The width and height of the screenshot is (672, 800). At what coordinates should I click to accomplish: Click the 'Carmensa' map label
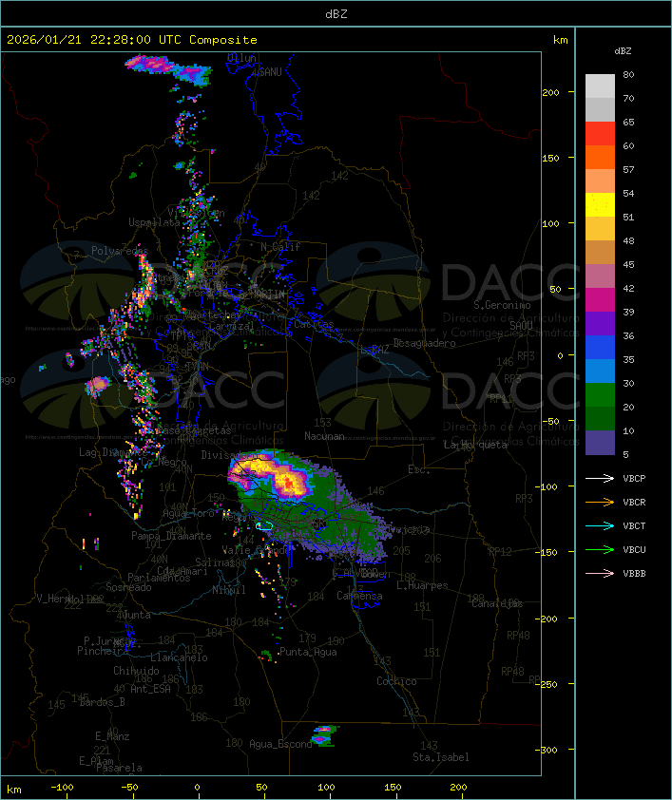[359, 596]
